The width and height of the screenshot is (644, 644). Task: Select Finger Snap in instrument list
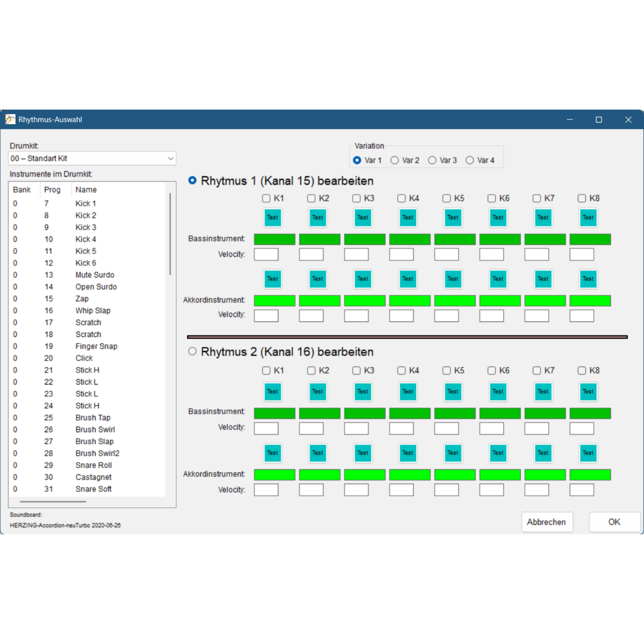tap(96, 346)
